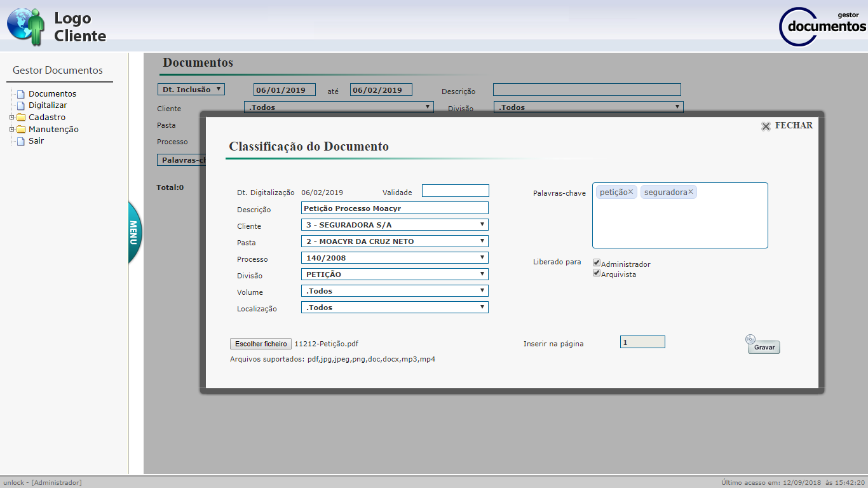Open background Cliente .Todos filter dropdown
Image resolution: width=868 pixels, height=488 pixels.
[339, 107]
